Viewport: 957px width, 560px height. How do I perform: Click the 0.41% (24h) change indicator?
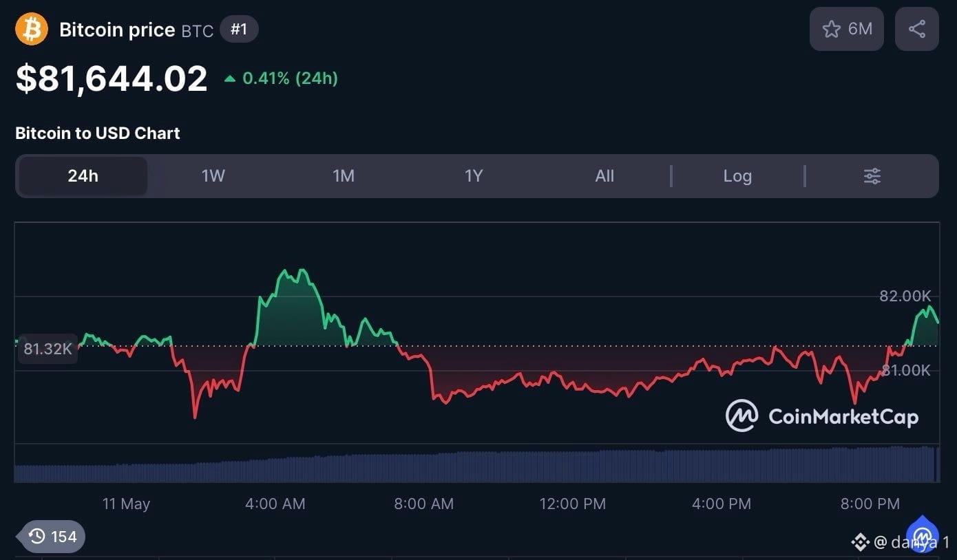point(281,78)
